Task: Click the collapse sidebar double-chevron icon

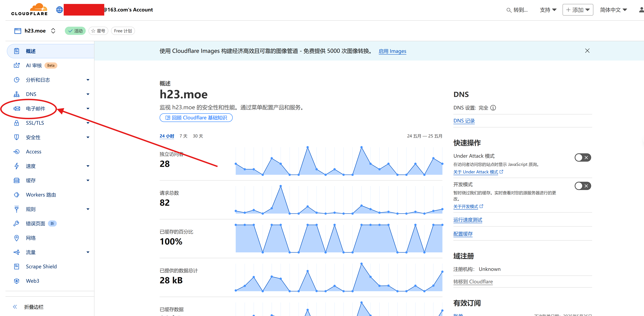Action: pyautogui.click(x=15, y=307)
